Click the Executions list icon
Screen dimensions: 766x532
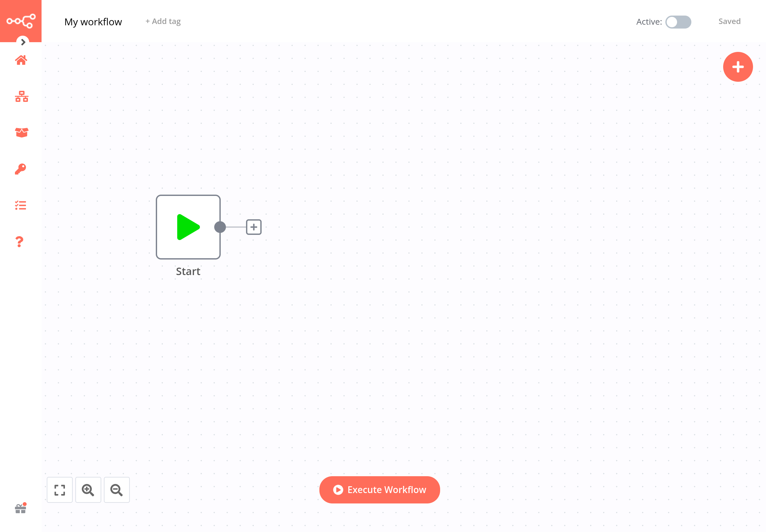20,206
